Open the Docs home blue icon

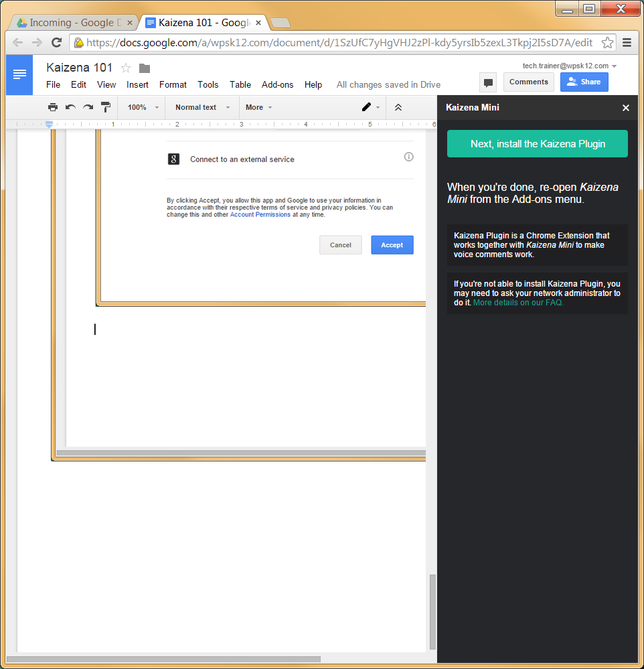click(x=19, y=74)
